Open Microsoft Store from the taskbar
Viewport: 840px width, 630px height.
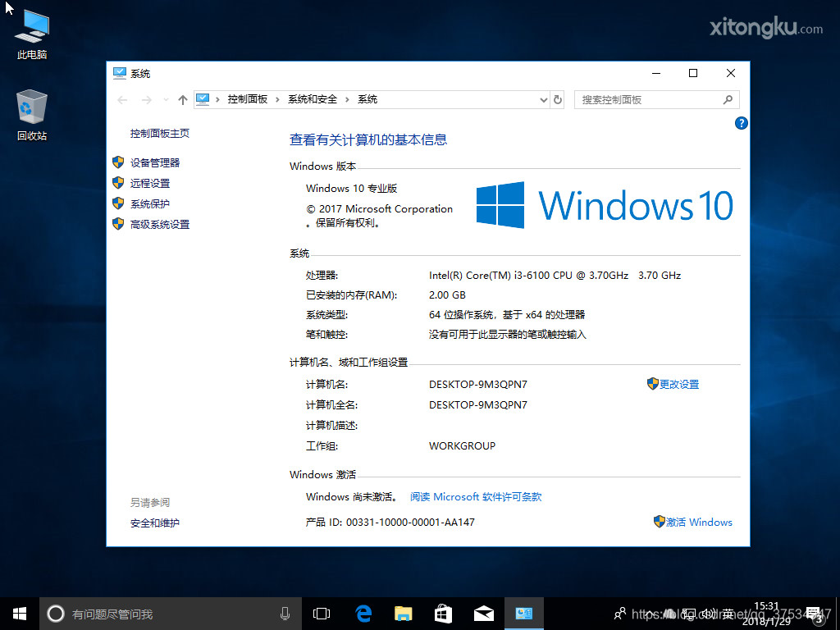click(443, 614)
